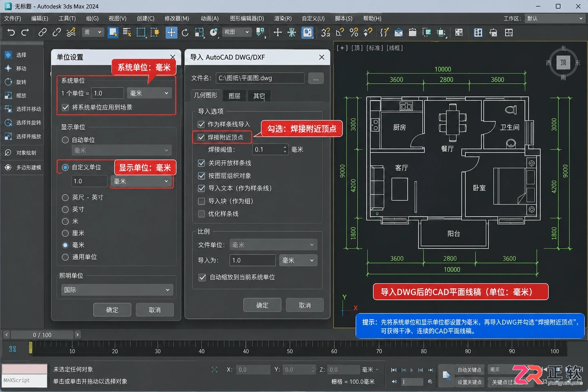Click the Bind to Space Warp icon

(x=71, y=32)
